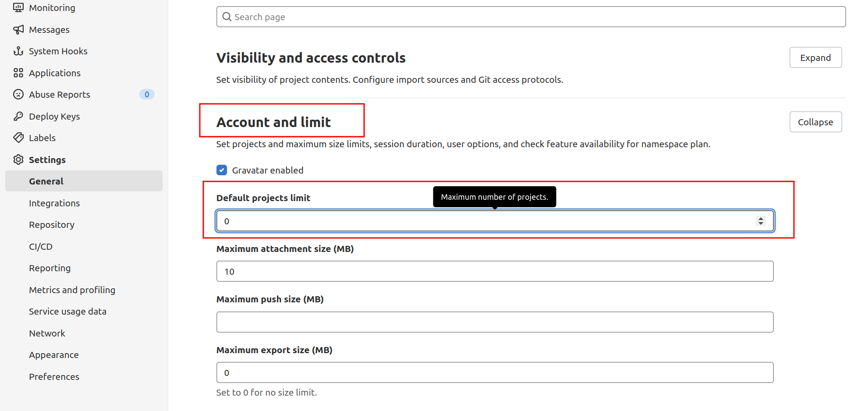868x411 pixels.
Task: Uncheck the Gravatar enabled checkbox
Action: click(222, 170)
